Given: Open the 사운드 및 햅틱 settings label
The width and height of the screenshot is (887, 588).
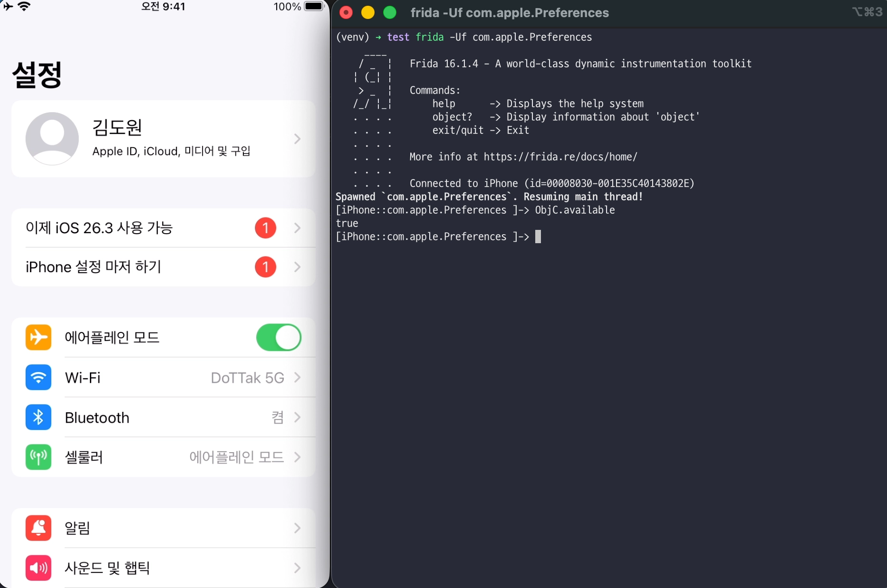Looking at the screenshot, I should click(107, 568).
